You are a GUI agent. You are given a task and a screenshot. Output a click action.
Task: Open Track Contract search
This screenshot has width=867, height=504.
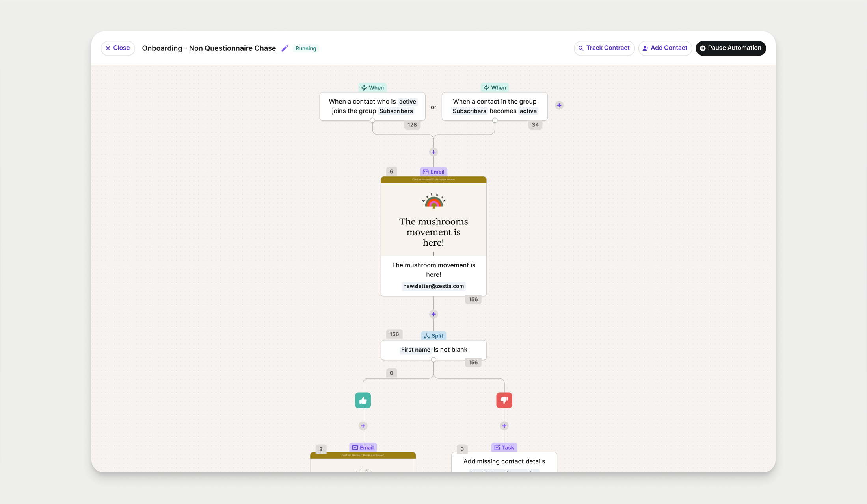(x=604, y=48)
